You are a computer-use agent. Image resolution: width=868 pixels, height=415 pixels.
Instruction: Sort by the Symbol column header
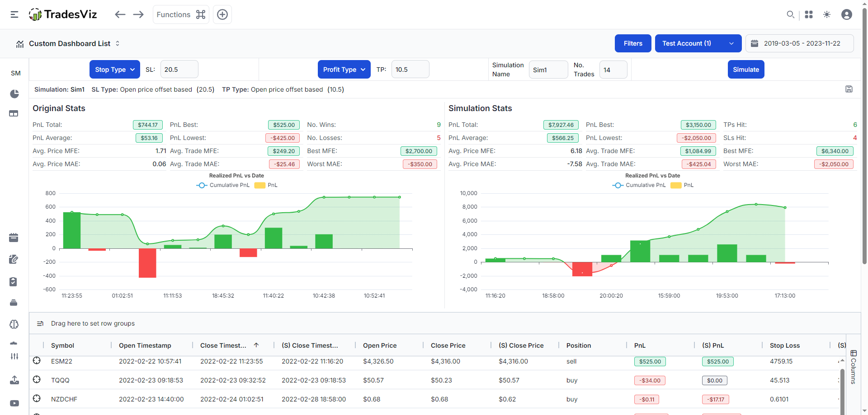click(x=62, y=345)
